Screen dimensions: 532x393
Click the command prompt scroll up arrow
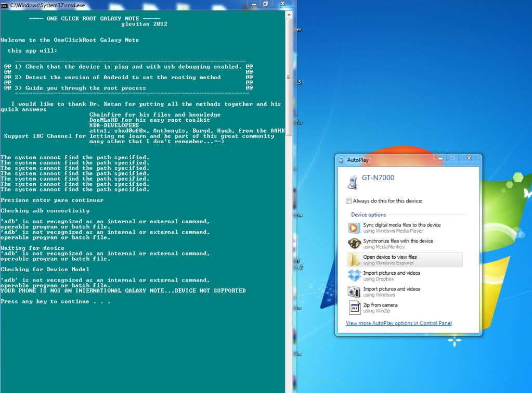[x=289, y=15]
